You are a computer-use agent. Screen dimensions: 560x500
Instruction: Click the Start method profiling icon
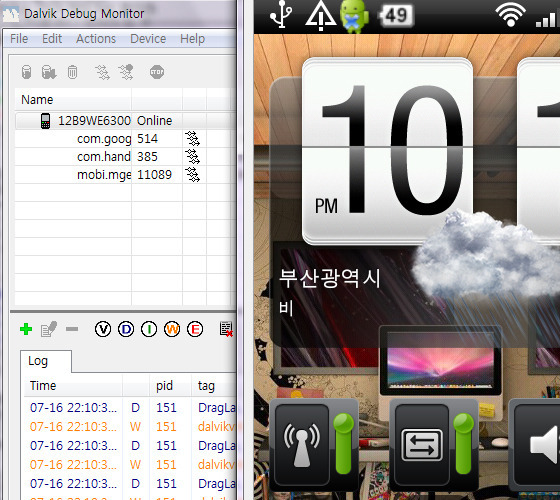coord(126,72)
